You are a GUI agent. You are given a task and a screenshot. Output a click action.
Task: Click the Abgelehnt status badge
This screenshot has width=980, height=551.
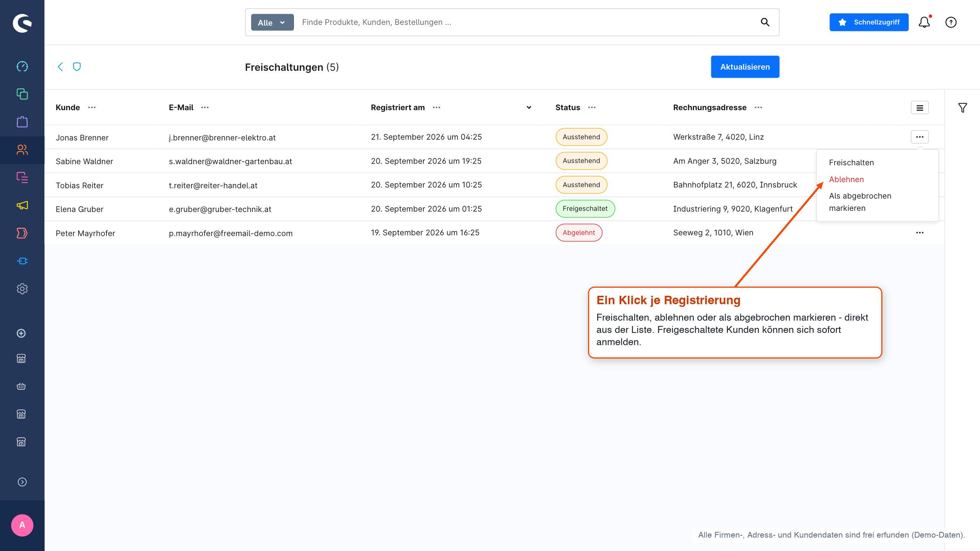tap(579, 233)
